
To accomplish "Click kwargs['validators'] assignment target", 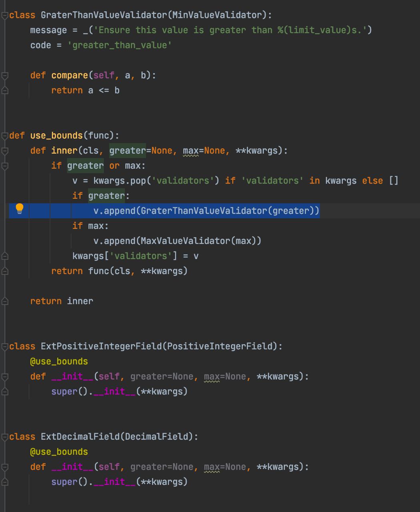I will point(125,256).
